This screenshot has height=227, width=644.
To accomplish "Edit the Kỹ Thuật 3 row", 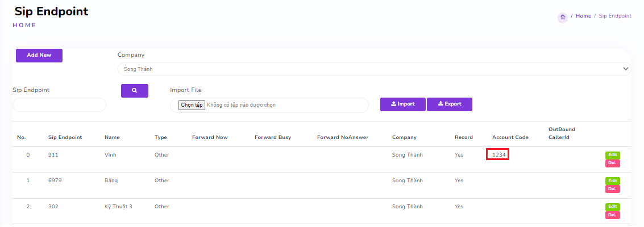I will 612,207.
